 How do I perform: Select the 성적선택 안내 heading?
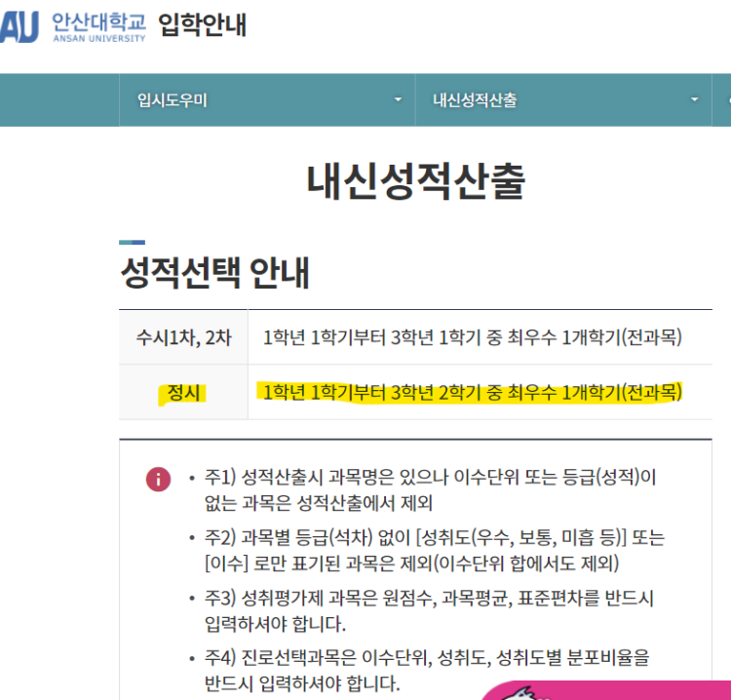(215, 272)
